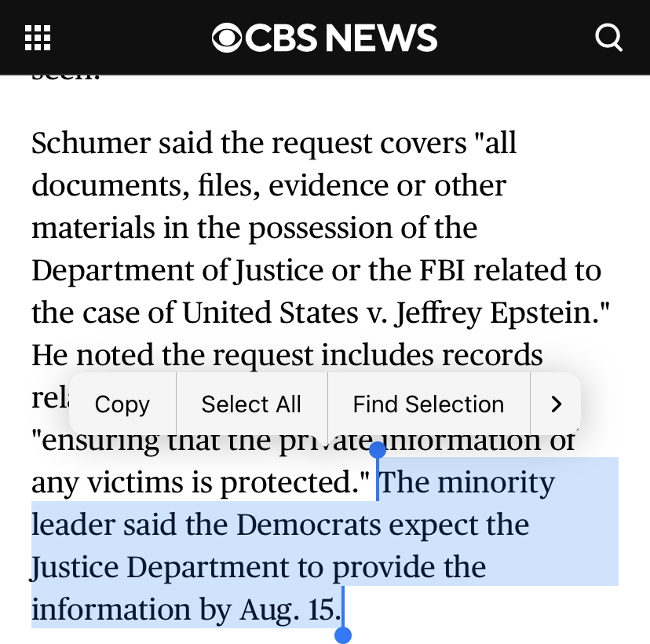Screen dimensions: 650x644
Task: Tap the highlighted word "Democrats"
Action: (x=309, y=525)
